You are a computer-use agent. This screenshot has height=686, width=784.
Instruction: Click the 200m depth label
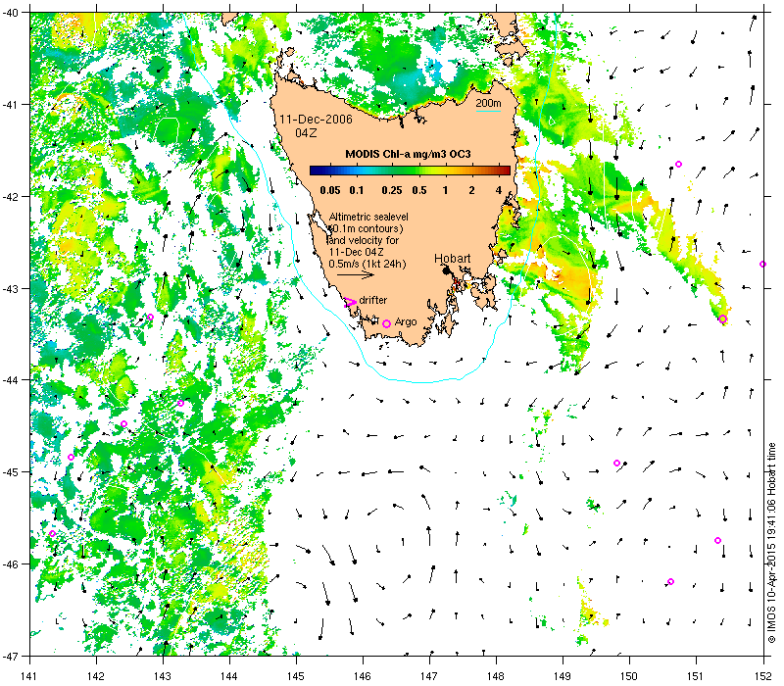click(488, 104)
